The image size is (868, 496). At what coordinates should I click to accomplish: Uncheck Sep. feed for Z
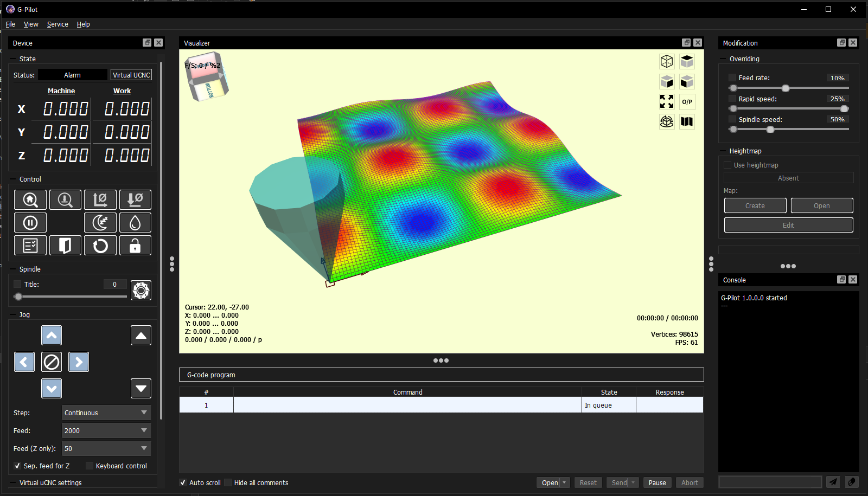point(17,466)
